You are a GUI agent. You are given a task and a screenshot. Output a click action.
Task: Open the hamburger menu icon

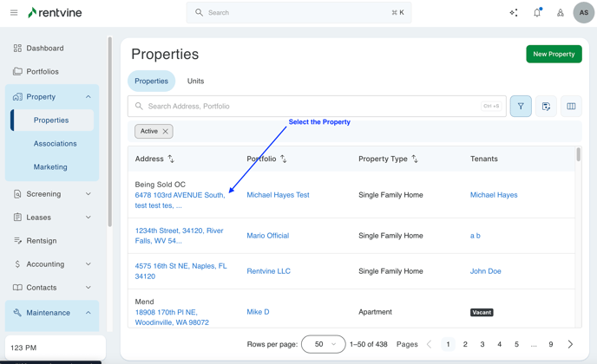pyautogui.click(x=14, y=13)
